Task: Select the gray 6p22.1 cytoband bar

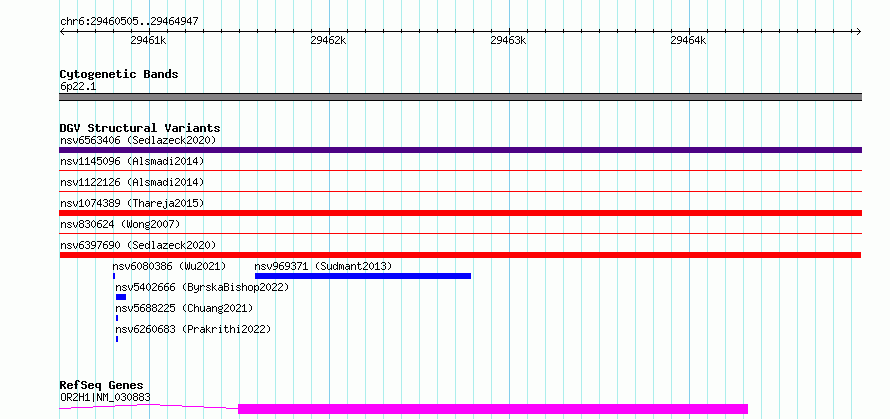Action: 460,97
